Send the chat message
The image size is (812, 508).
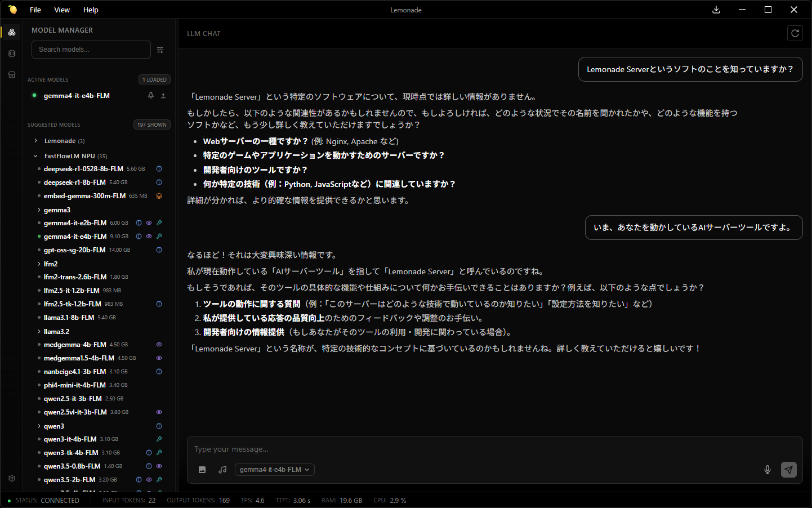(x=789, y=470)
